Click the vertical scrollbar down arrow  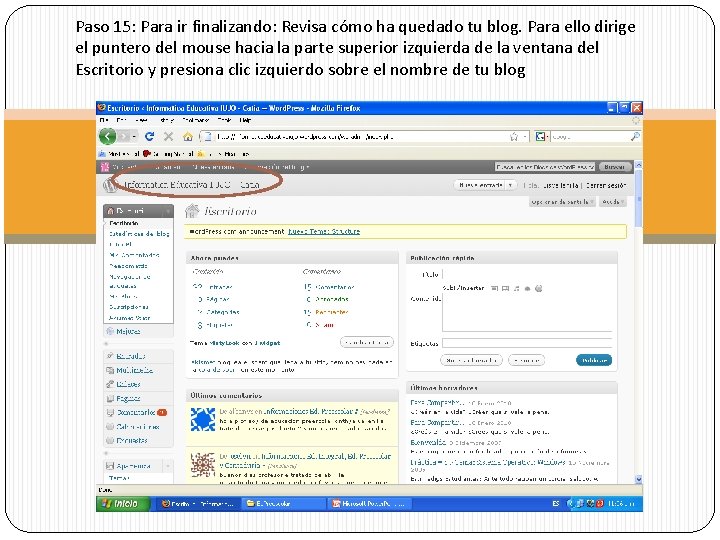[x=638, y=479]
